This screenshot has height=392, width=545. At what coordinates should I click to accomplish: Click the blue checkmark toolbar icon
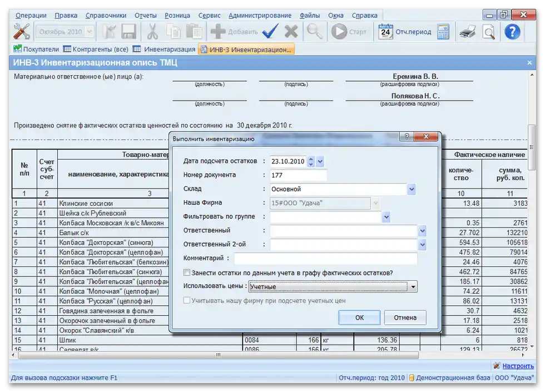270,32
